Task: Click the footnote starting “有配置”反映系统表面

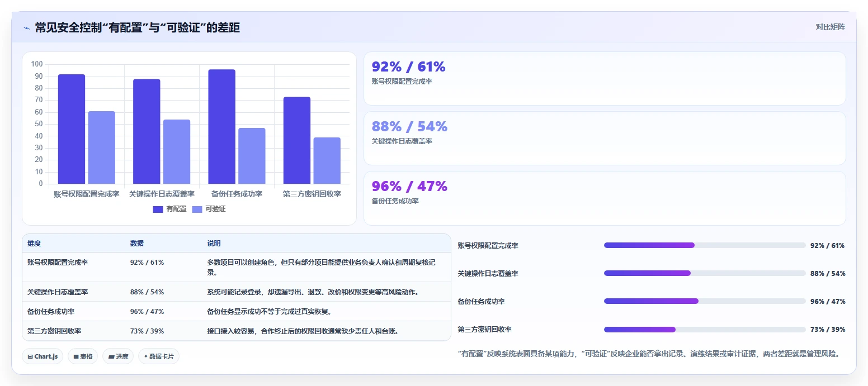Action: coord(649,354)
